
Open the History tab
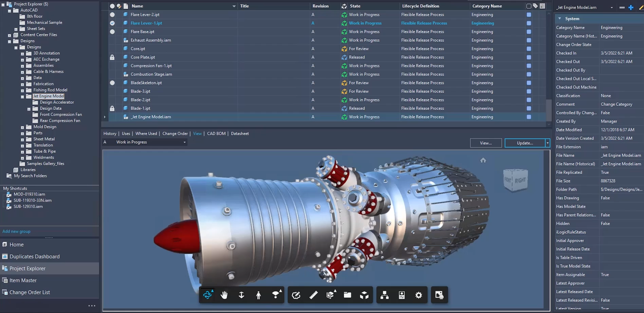point(110,134)
